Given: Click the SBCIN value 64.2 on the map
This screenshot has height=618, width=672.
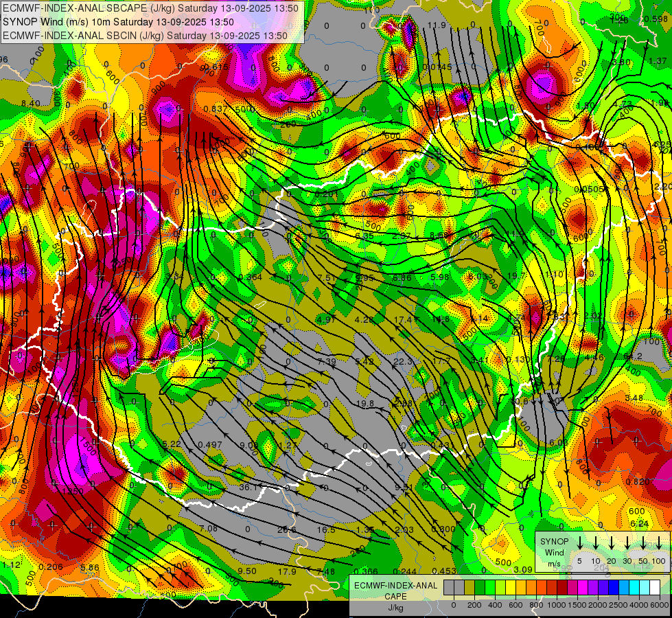Looking at the screenshot, I should click(633, 356).
